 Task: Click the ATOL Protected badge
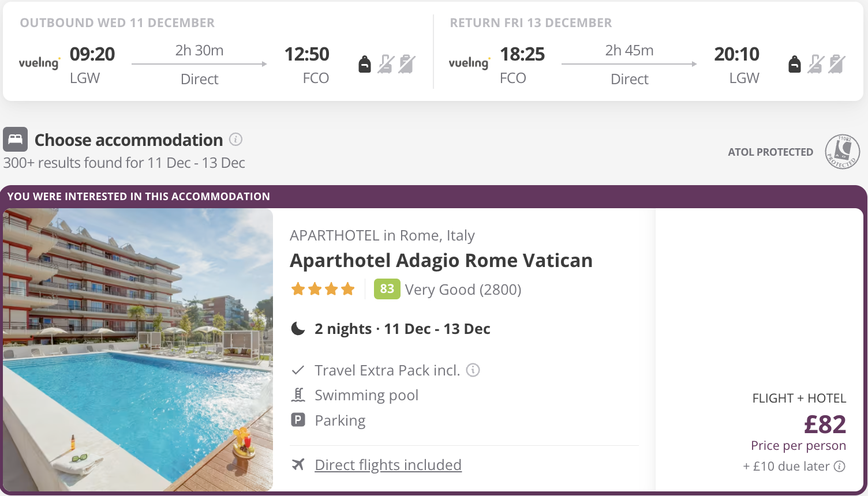click(842, 152)
